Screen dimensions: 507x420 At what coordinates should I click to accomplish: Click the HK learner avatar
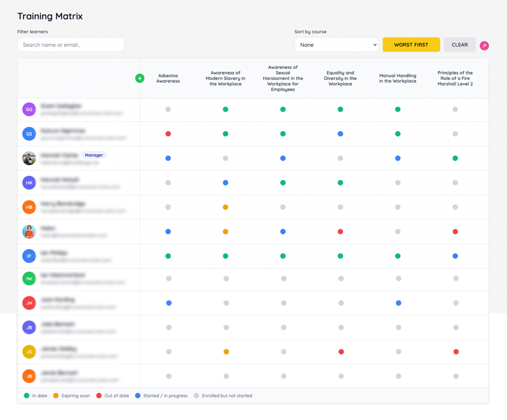pyautogui.click(x=29, y=183)
